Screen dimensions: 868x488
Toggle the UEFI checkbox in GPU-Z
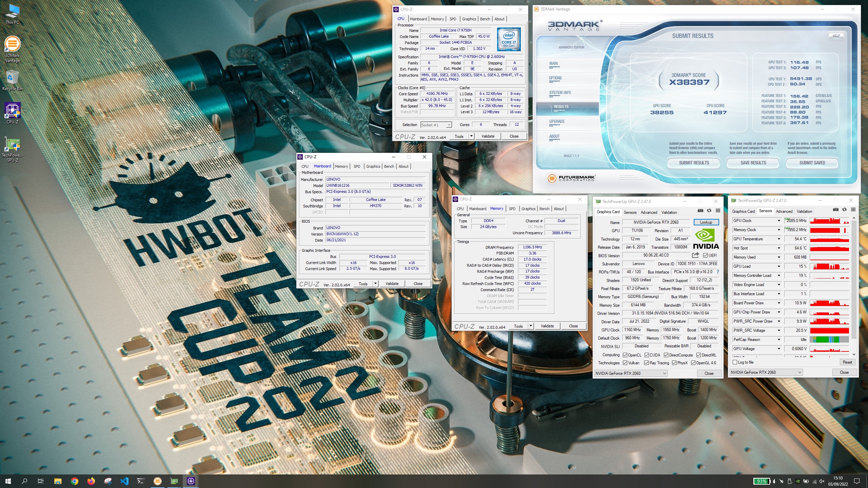[705, 256]
